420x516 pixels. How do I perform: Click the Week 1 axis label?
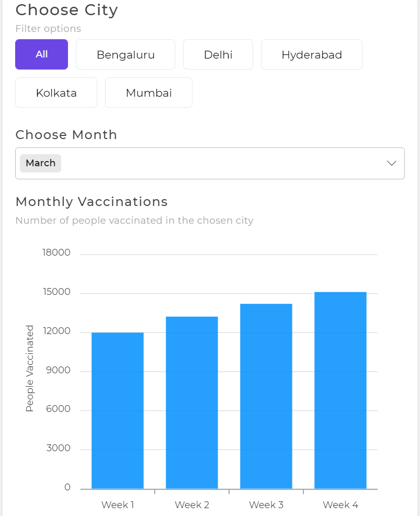(118, 505)
